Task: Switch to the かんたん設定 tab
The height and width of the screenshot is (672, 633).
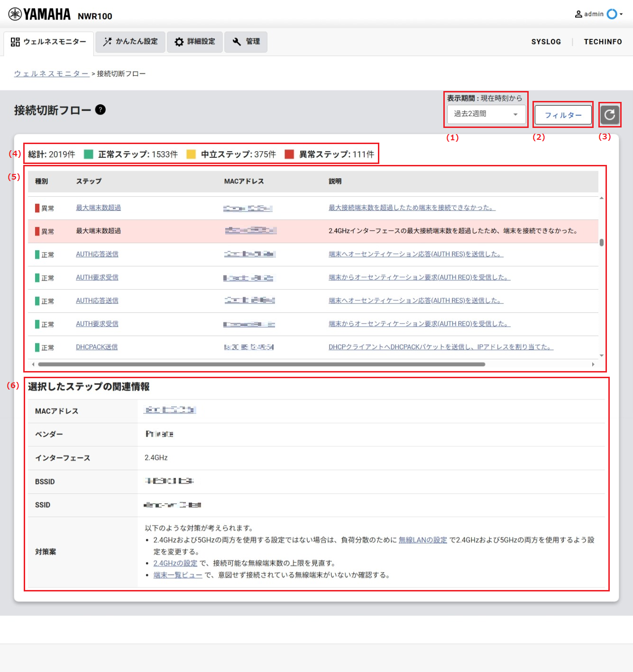Action: point(130,42)
